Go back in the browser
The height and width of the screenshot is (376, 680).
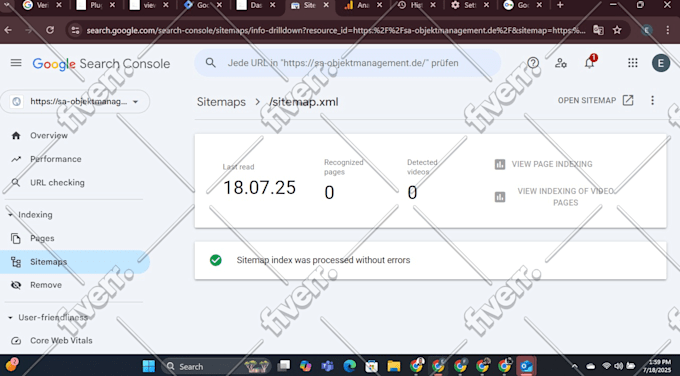click(8, 30)
